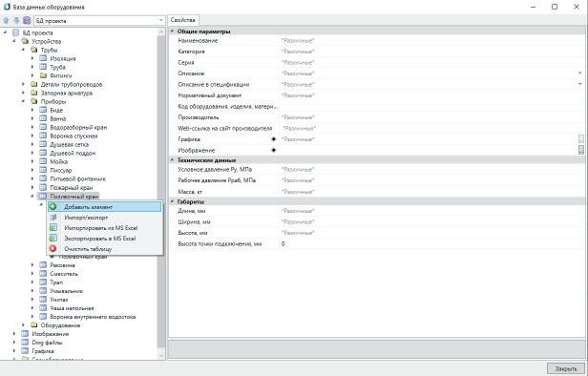Click the Excel import icon
Image resolution: width=588 pixels, height=376 pixels.
click(53, 227)
